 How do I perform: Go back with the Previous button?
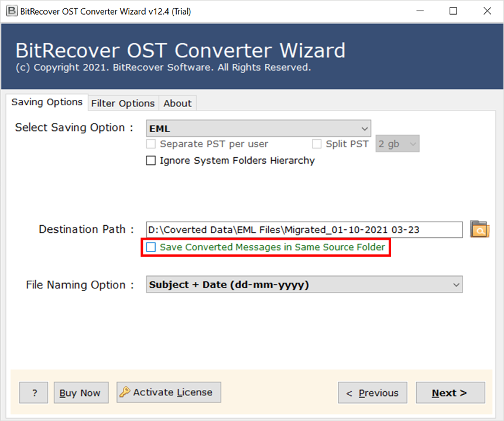pyautogui.click(x=372, y=393)
